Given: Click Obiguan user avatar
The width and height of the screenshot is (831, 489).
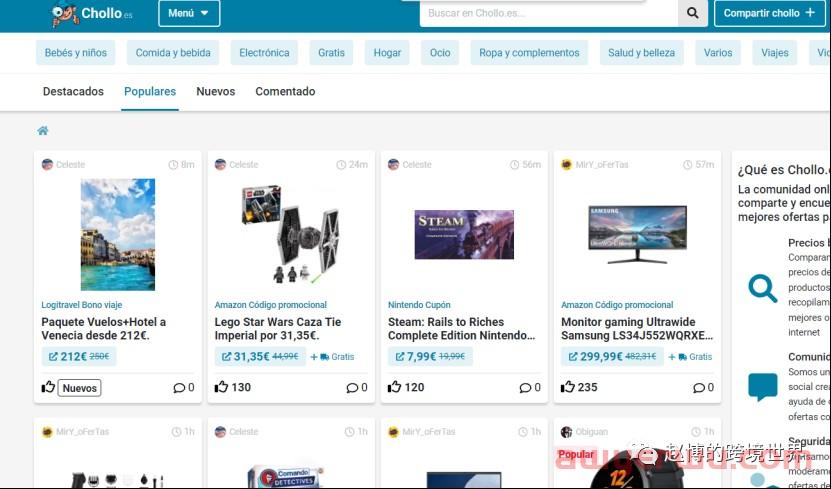Looking at the screenshot, I should pos(567,432).
